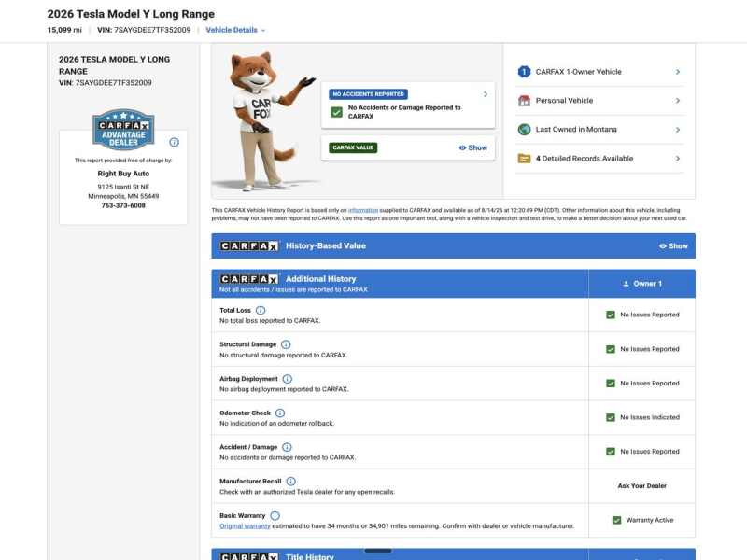Click dealer phone number 763-373-6008
Image resolution: width=747 pixels, height=560 pixels.
(123, 205)
